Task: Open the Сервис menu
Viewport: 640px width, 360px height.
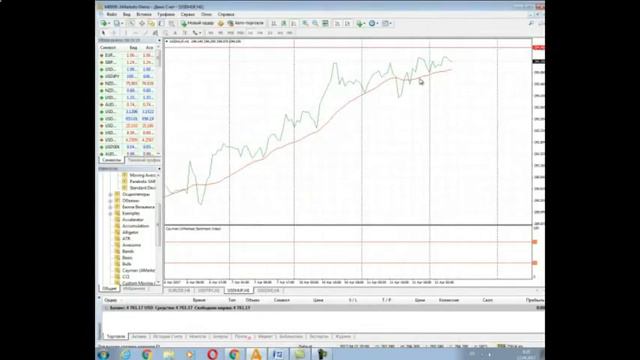Action: [x=187, y=14]
